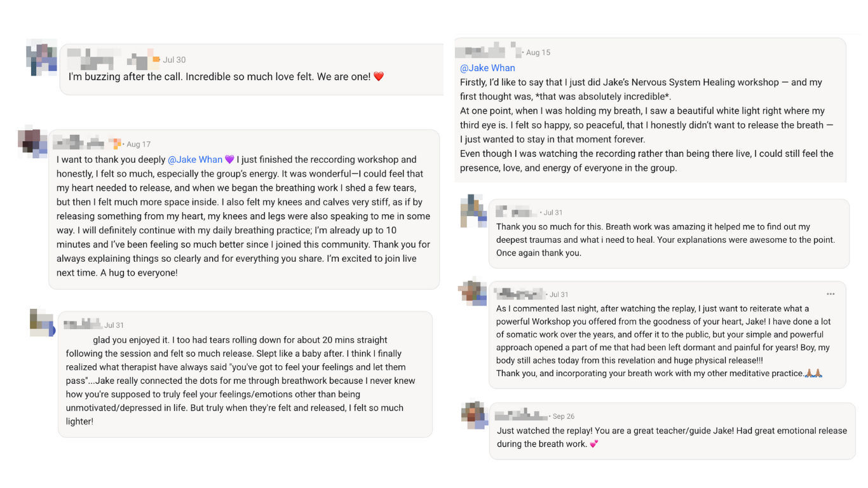Open profile picture beside "Thank you so much" comment
Screen dimensions: 868x488
pos(473,211)
